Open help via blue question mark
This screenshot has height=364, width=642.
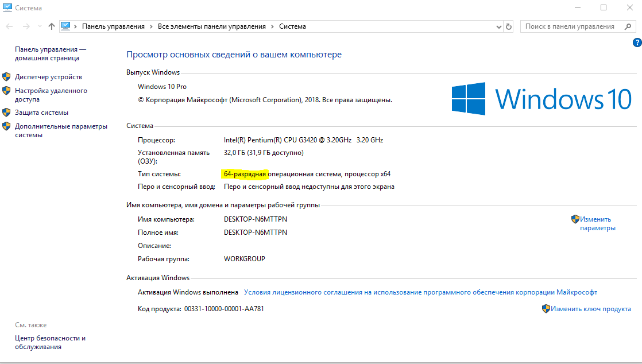[x=637, y=42]
